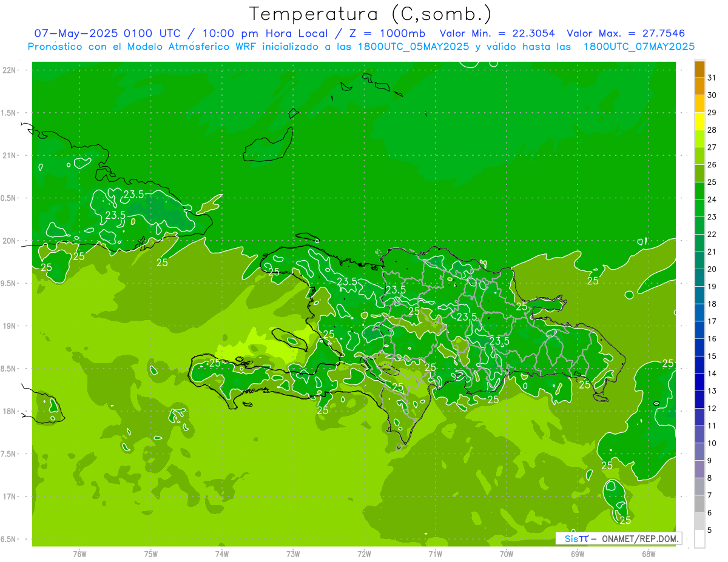Screen dimensions: 728x562
Task: Click legend value "31" on color scale
Action: click(x=712, y=78)
